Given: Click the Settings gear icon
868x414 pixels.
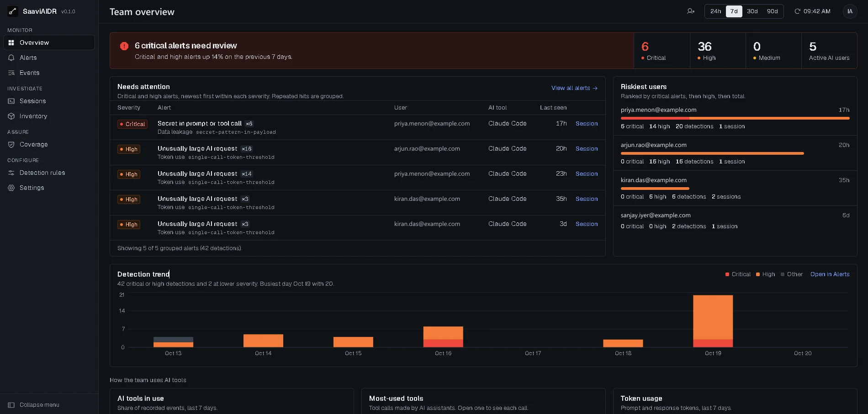Looking at the screenshot, I should [11, 188].
